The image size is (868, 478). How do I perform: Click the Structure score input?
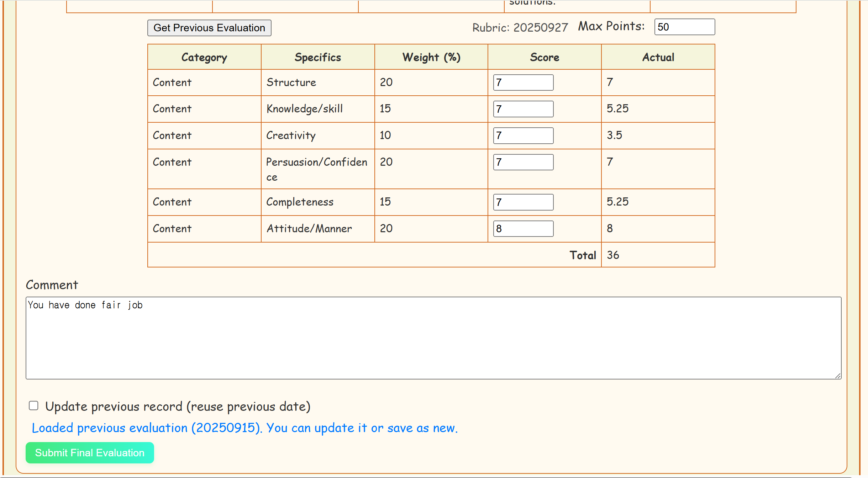[x=523, y=83]
